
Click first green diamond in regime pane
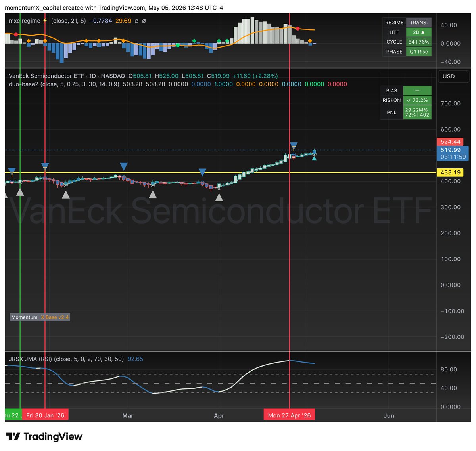point(194,41)
